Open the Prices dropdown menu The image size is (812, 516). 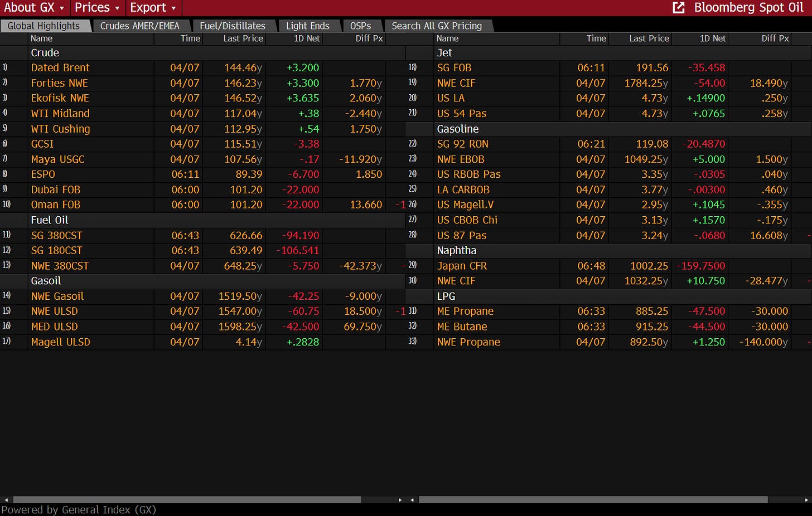point(97,8)
